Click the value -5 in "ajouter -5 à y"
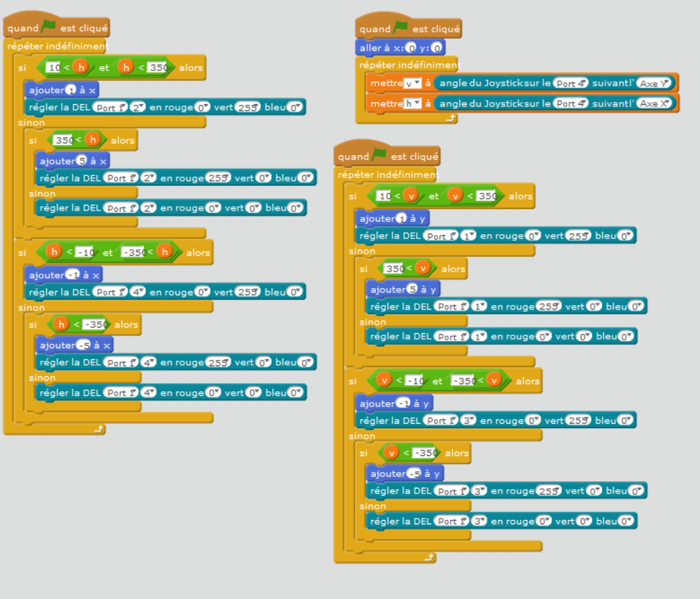This screenshot has height=599, width=700. point(413,474)
